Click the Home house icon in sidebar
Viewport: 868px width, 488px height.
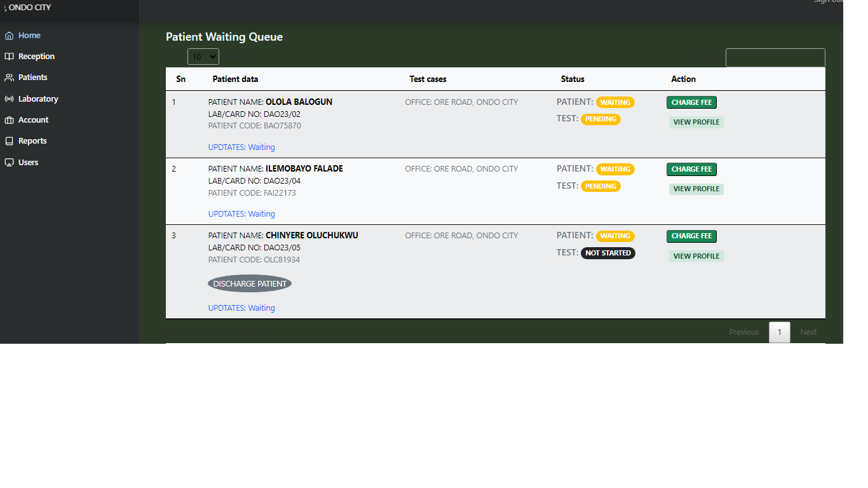pos(9,36)
